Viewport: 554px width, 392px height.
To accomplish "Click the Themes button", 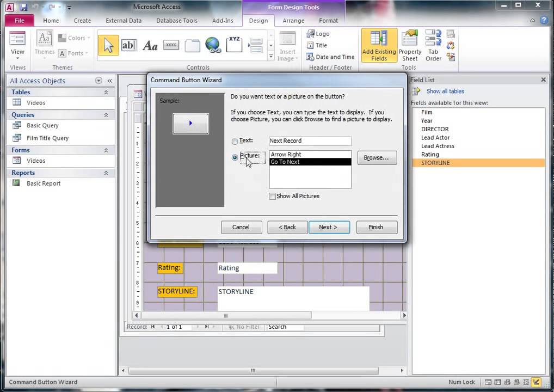I will click(45, 45).
